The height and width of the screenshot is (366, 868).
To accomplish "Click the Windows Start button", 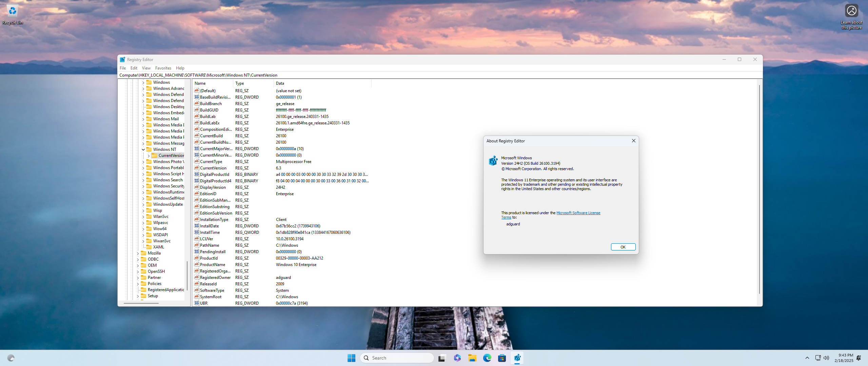I will click(351, 358).
